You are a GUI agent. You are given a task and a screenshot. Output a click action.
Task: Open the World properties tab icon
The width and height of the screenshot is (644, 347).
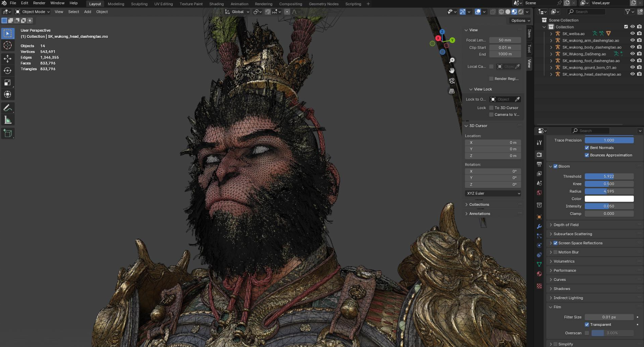tap(539, 193)
